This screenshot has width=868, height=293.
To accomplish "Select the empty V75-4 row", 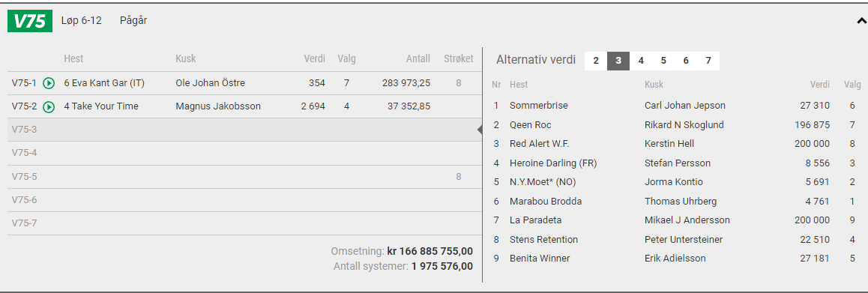I will pyautogui.click(x=244, y=153).
